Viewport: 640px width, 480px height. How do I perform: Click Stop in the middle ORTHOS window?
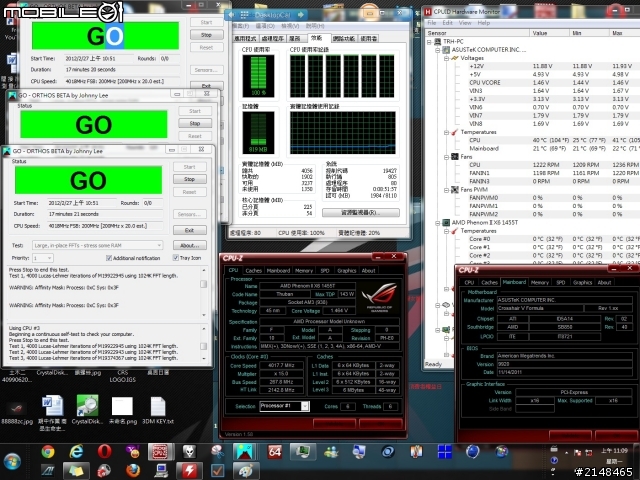tap(195, 123)
